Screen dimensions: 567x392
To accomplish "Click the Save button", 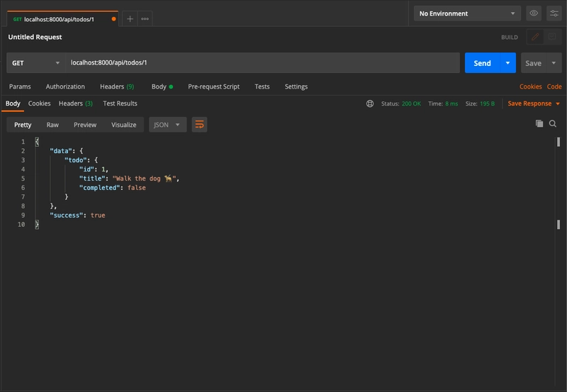I will [533, 63].
